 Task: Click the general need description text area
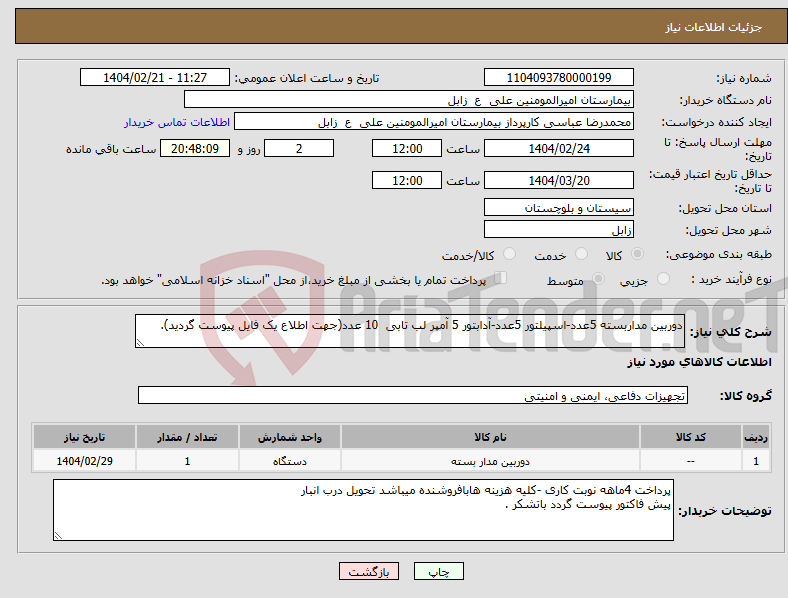click(410, 331)
